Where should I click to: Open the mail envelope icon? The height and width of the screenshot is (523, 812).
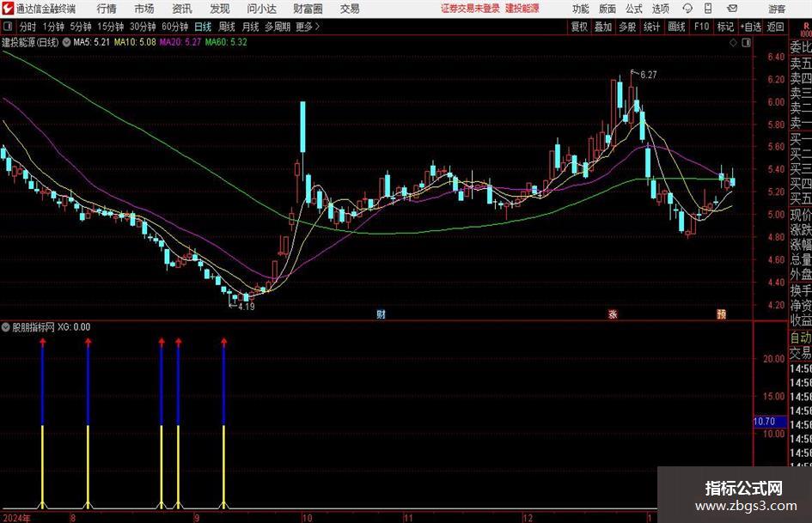[732, 9]
